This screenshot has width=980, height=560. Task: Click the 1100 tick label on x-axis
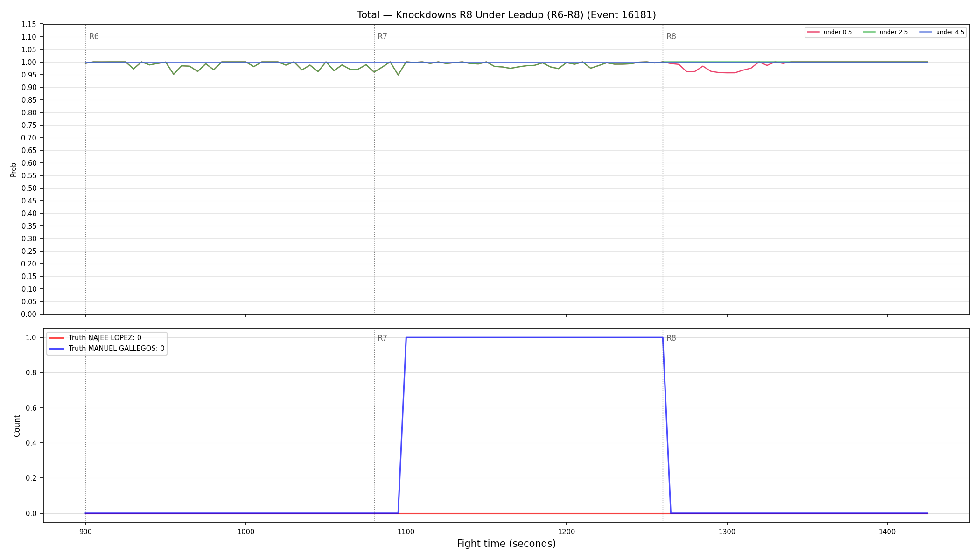click(406, 532)
